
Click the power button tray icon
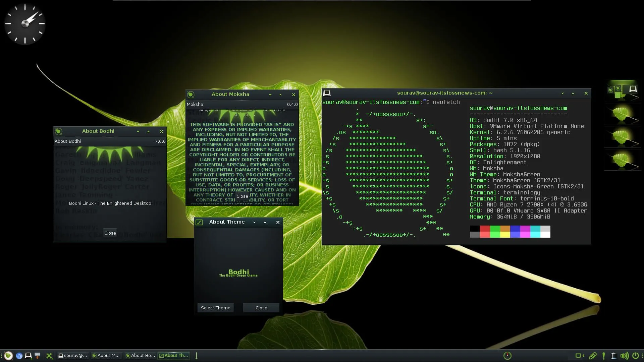point(636,356)
